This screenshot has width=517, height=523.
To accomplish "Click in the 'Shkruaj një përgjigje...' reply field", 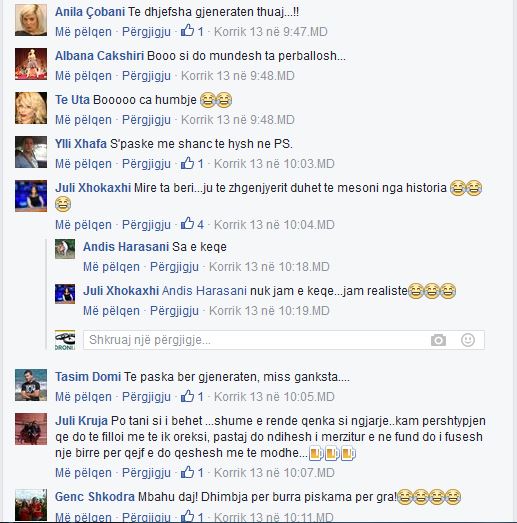I will 284,340.
